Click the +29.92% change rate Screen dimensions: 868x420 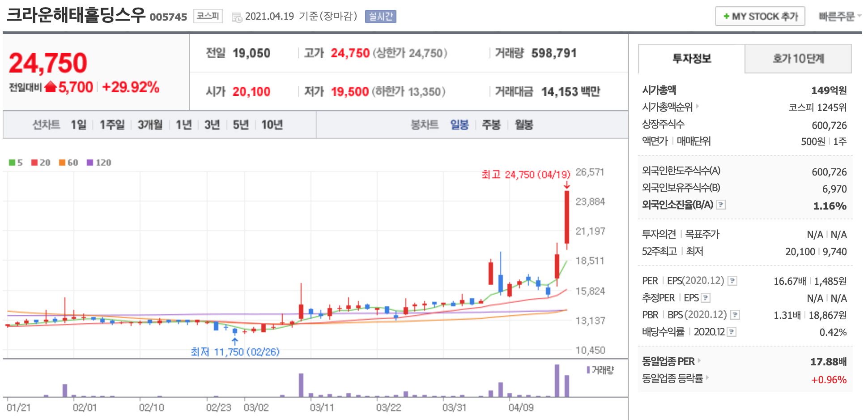point(131,87)
